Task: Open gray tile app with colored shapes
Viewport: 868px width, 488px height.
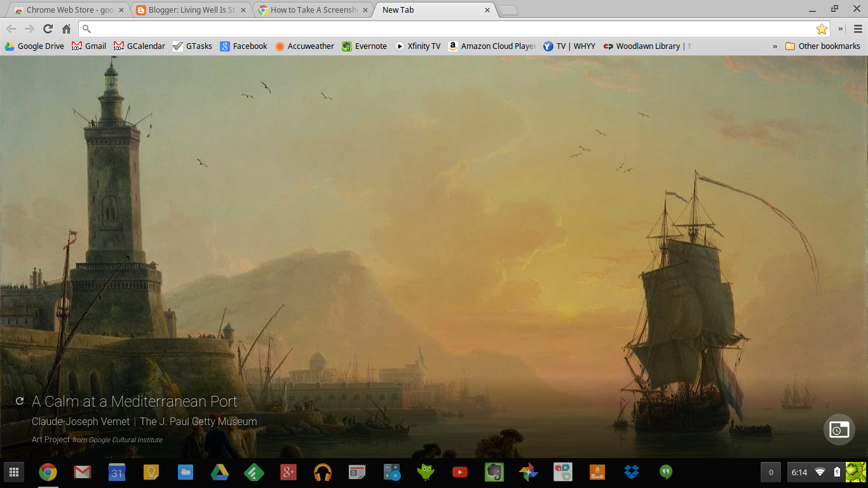Action: (x=563, y=472)
